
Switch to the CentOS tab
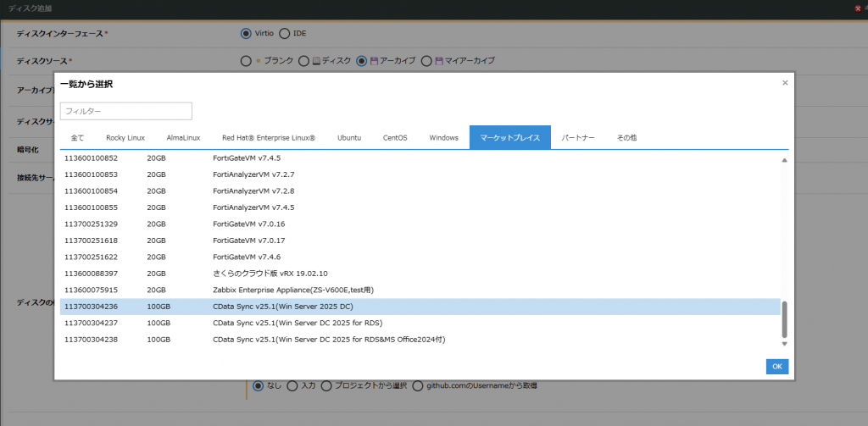(395, 138)
